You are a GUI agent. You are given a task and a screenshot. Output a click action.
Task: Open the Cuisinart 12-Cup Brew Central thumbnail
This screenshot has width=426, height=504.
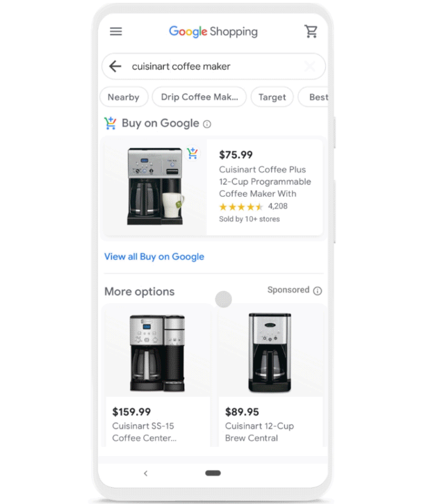click(x=270, y=352)
